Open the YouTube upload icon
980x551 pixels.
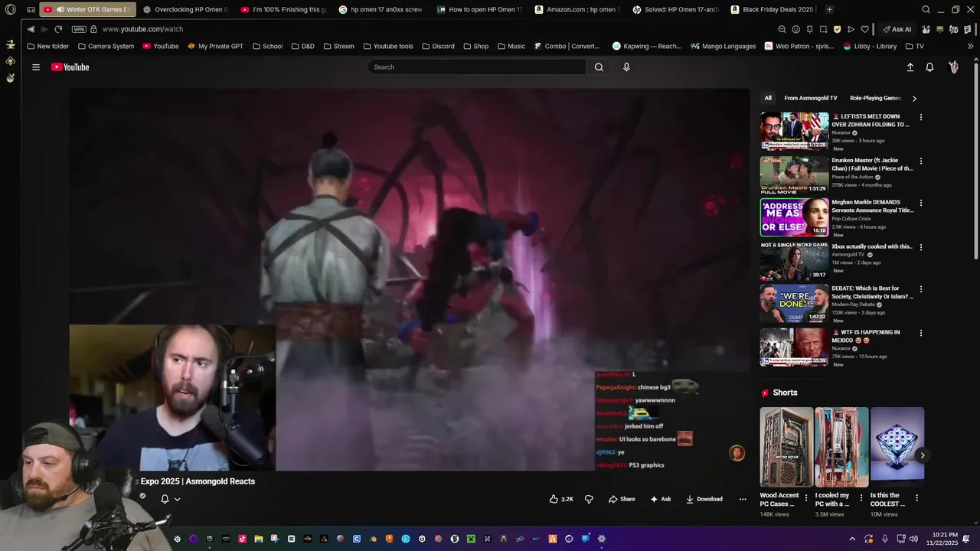tap(910, 67)
